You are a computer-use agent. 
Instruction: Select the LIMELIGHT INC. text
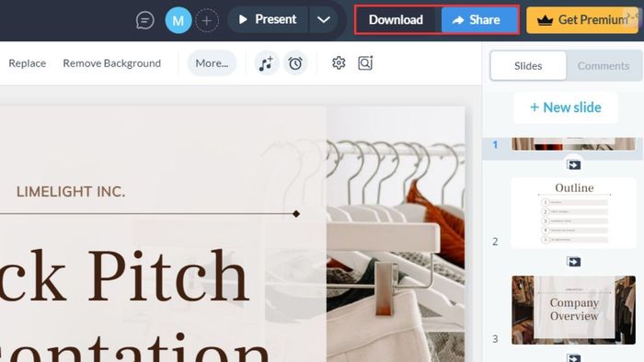pos(71,191)
